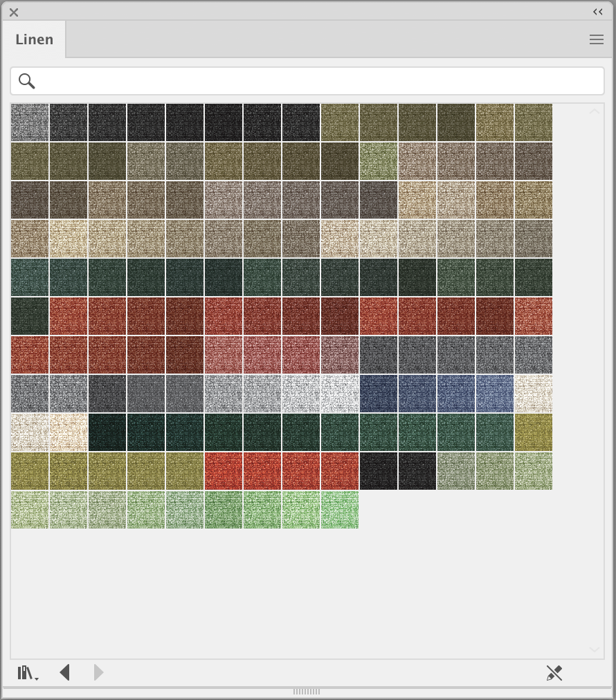
Task: Load the previous swatch library
Action: click(x=65, y=672)
